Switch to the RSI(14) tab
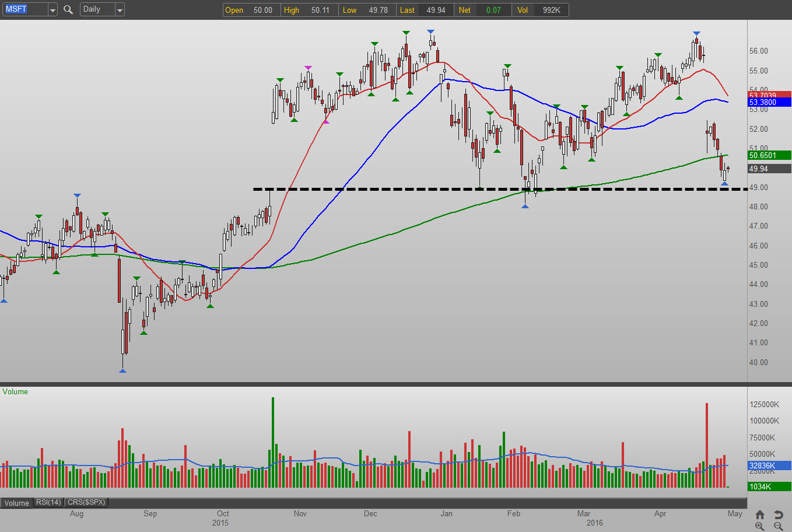792x532 pixels. click(48, 502)
